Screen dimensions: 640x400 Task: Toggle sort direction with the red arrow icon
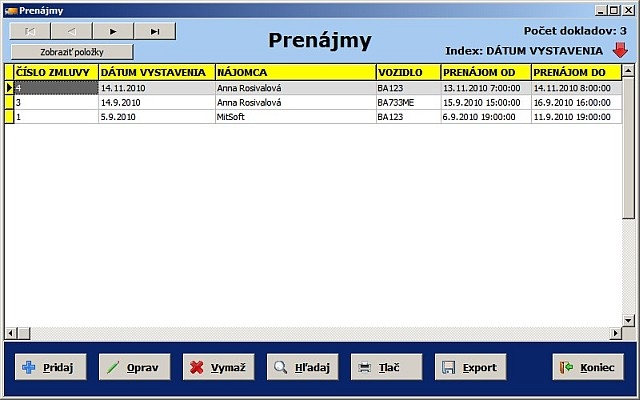620,51
